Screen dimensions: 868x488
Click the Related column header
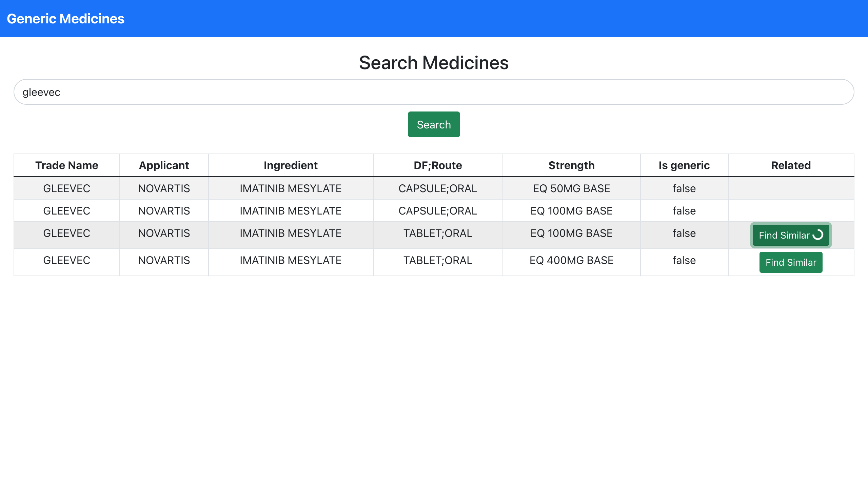coord(791,165)
